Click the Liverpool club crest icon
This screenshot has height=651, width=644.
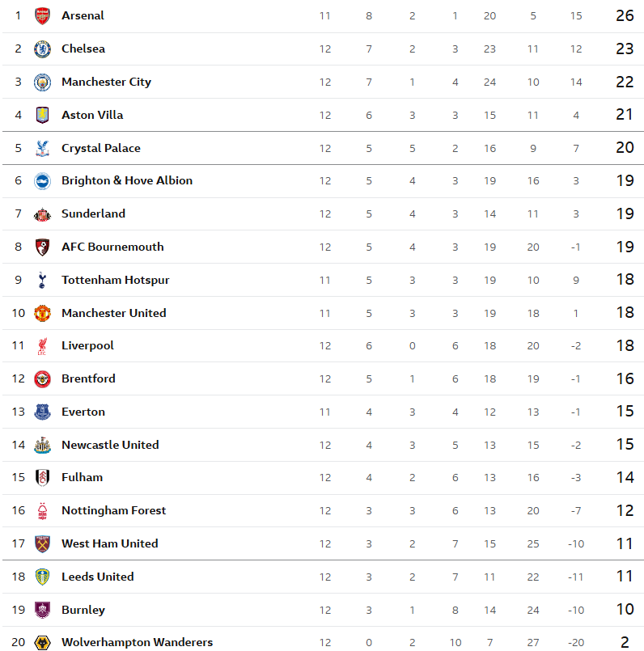(x=42, y=346)
